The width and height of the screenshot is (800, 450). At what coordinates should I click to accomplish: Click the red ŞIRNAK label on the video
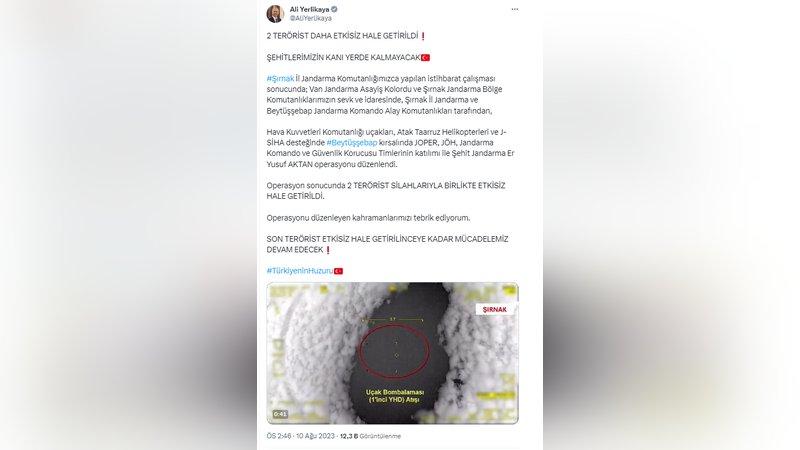click(x=494, y=309)
